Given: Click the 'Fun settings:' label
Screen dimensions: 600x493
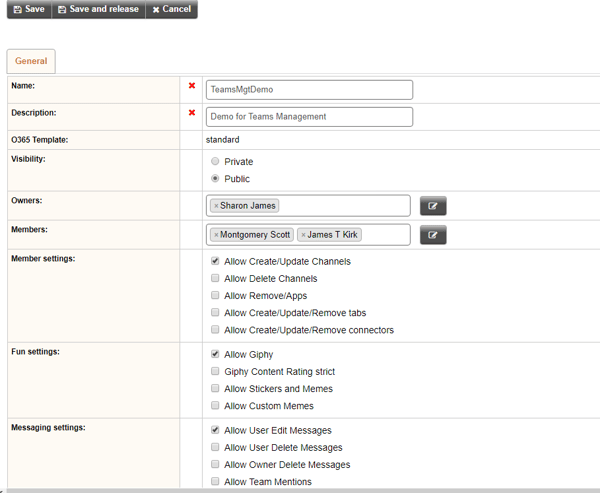Looking at the screenshot, I should pos(35,352).
